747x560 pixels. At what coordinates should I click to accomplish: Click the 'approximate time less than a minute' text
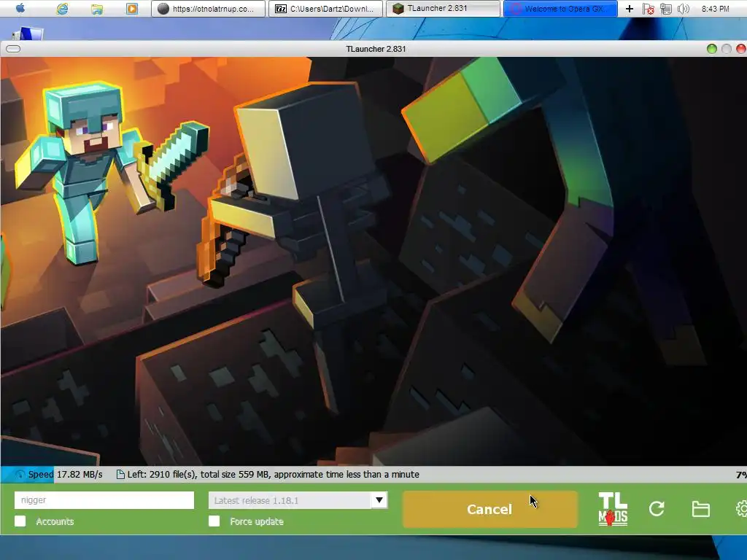point(347,474)
